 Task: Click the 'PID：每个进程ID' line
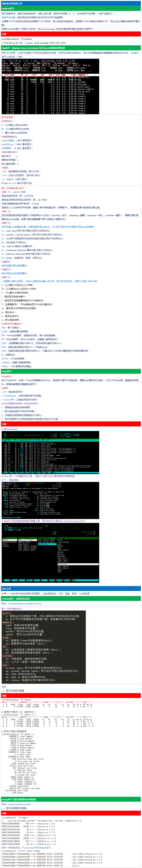pos(12,327)
